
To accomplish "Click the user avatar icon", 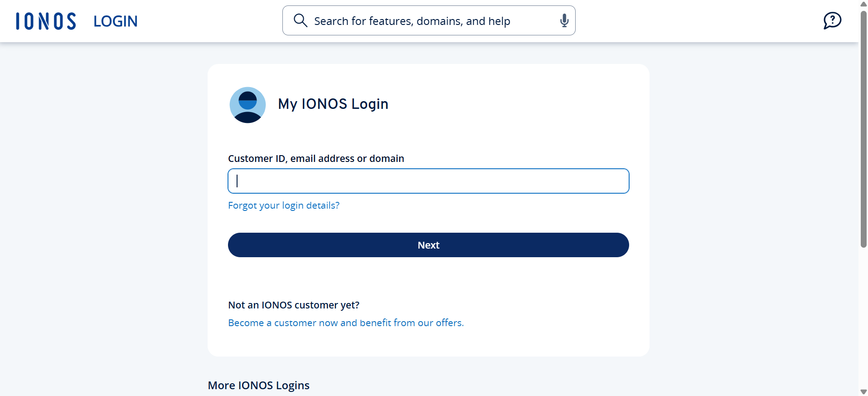I will [x=247, y=105].
